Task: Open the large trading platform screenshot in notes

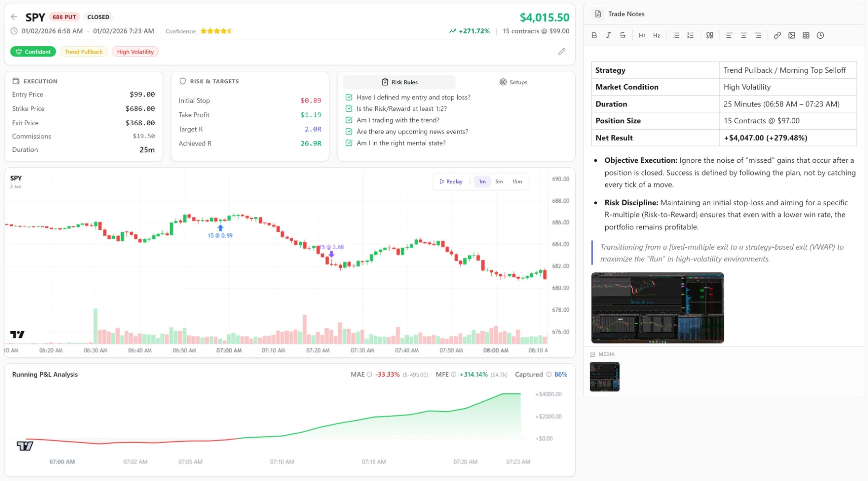Action: 658,307
